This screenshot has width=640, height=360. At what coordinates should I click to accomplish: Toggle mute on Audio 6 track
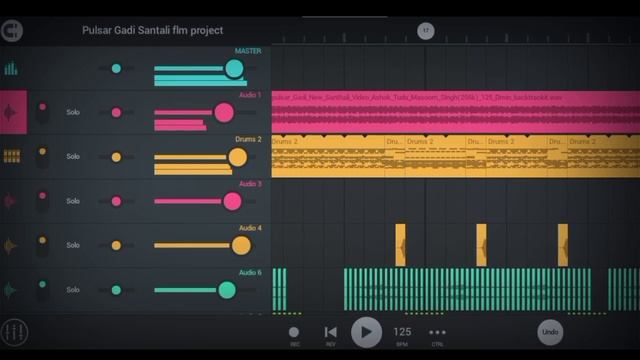[x=42, y=289]
